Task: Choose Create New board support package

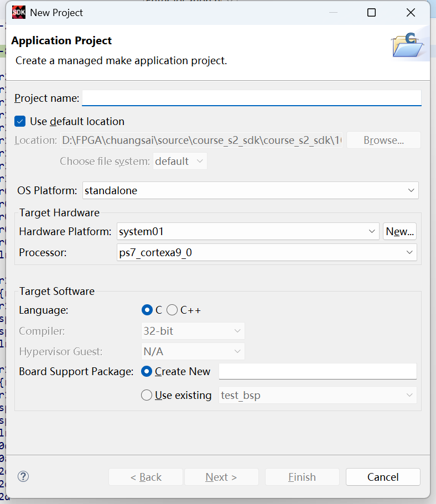Action: pyautogui.click(x=147, y=372)
